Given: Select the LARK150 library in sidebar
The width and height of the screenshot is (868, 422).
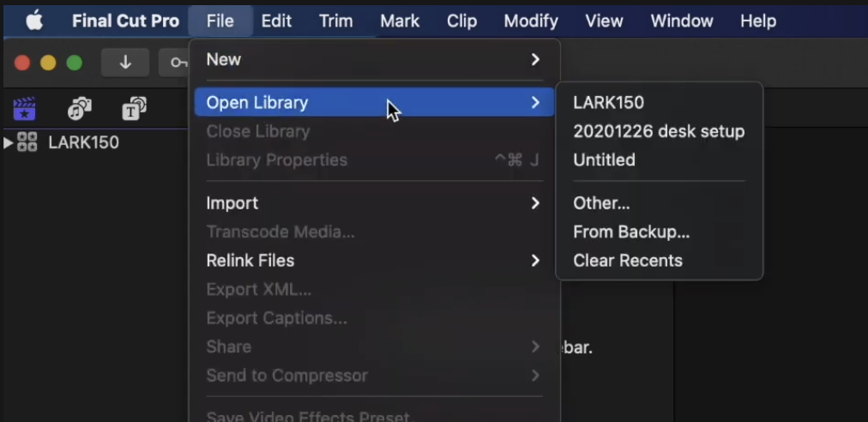Looking at the screenshot, I should (83, 143).
